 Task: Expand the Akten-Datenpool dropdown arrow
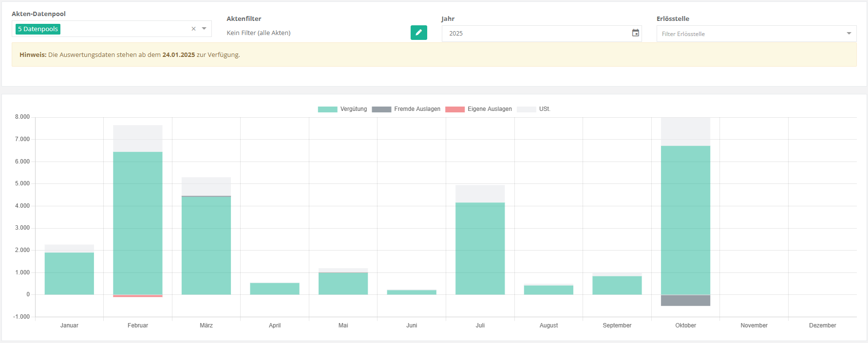click(204, 29)
